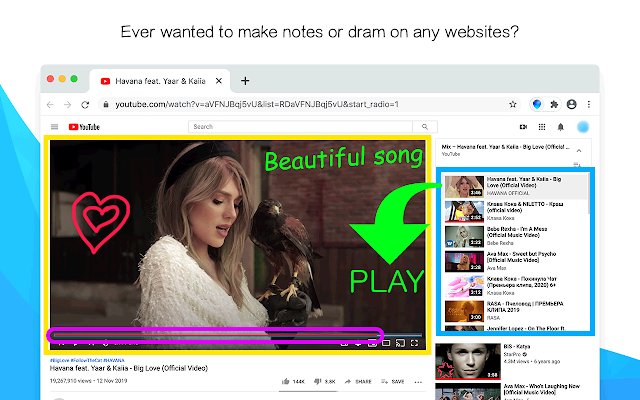This screenshot has width=640, height=400.
Task: Switch the player to theater mode
Action: point(386,343)
